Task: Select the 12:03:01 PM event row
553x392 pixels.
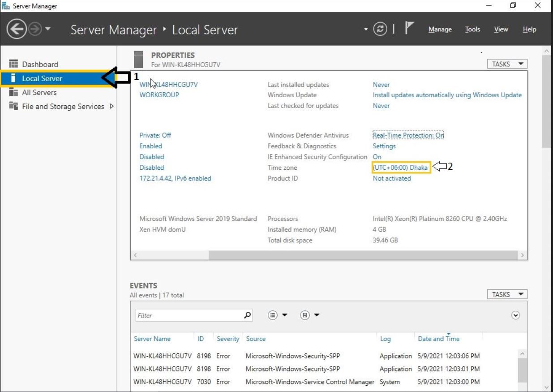Action: click(x=325, y=369)
